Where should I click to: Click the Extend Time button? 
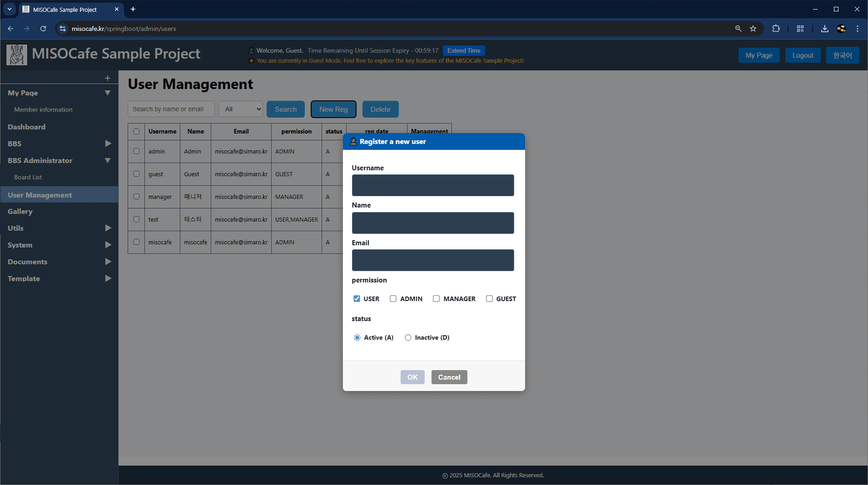[x=463, y=50]
